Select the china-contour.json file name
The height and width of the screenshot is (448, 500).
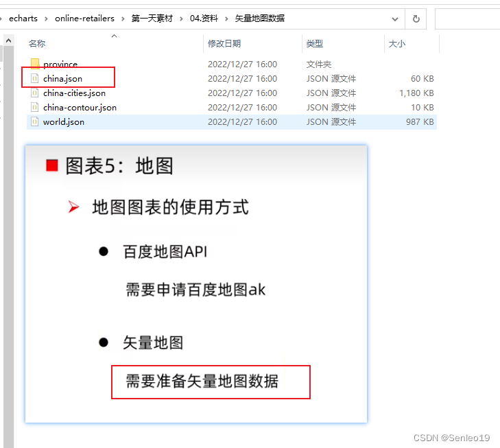click(x=80, y=108)
